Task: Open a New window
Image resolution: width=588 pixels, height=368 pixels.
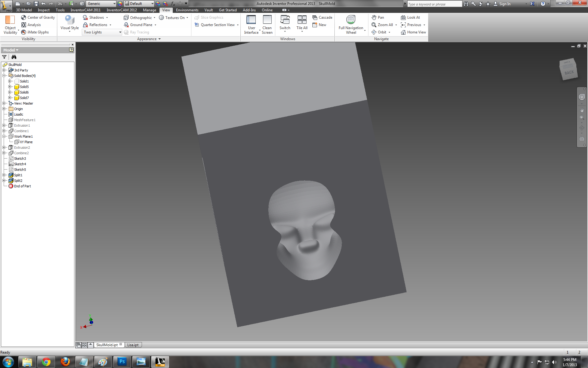Action: pyautogui.click(x=319, y=25)
